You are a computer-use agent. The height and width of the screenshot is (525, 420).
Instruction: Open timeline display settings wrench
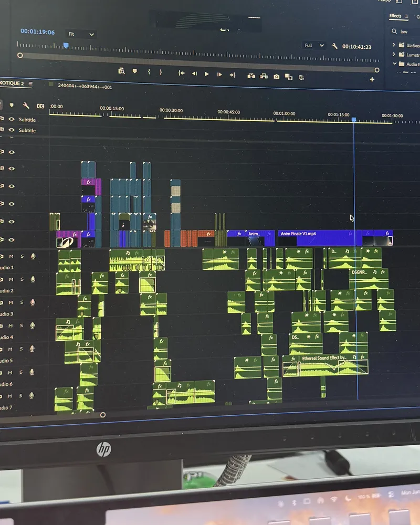tap(26, 106)
